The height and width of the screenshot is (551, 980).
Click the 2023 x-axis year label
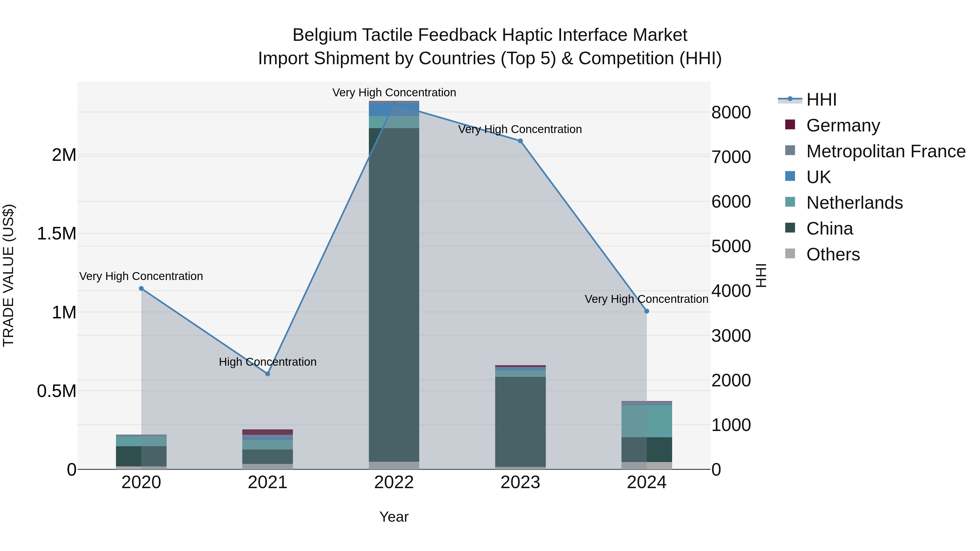coord(520,482)
